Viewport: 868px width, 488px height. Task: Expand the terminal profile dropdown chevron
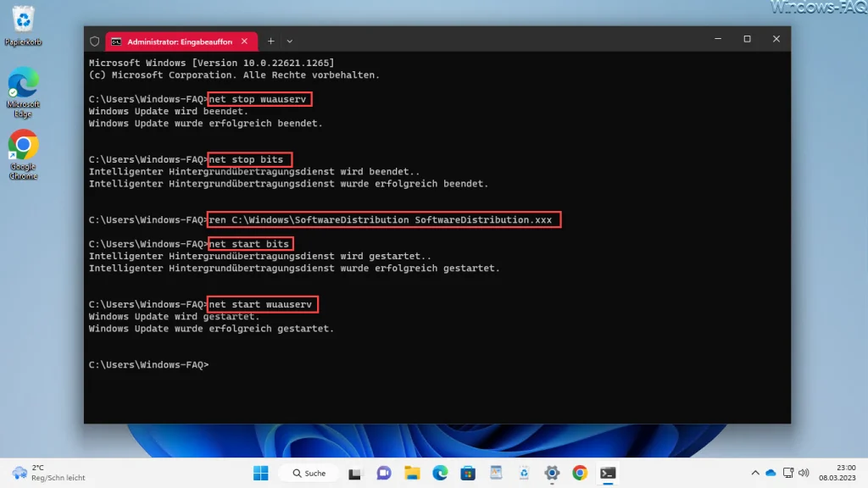(290, 41)
